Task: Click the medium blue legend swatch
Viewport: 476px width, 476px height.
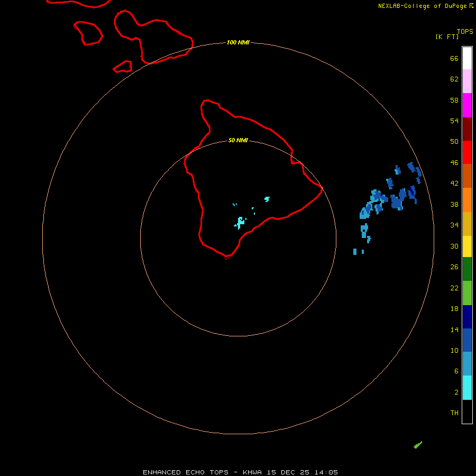Action: pyautogui.click(x=467, y=340)
